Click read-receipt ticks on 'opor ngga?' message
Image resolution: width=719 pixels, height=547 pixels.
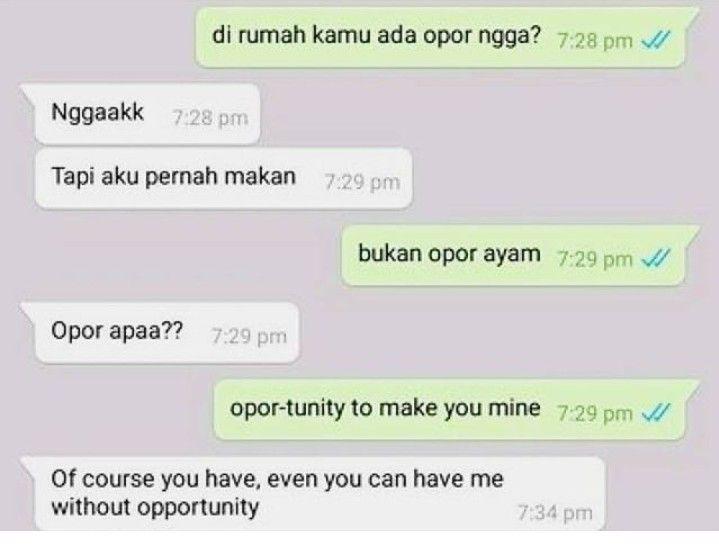click(x=656, y=40)
